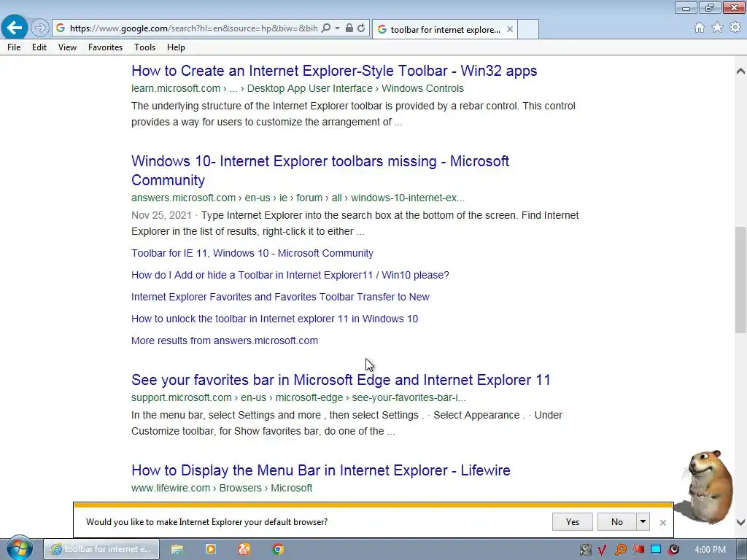Image resolution: width=747 pixels, height=560 pixels.
Task: Refresh the page with the reload icon
Action: (361, 28)
